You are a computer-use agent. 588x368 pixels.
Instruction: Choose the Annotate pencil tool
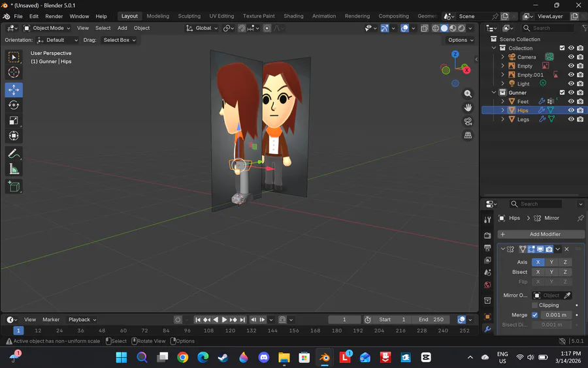coord(14,154)
